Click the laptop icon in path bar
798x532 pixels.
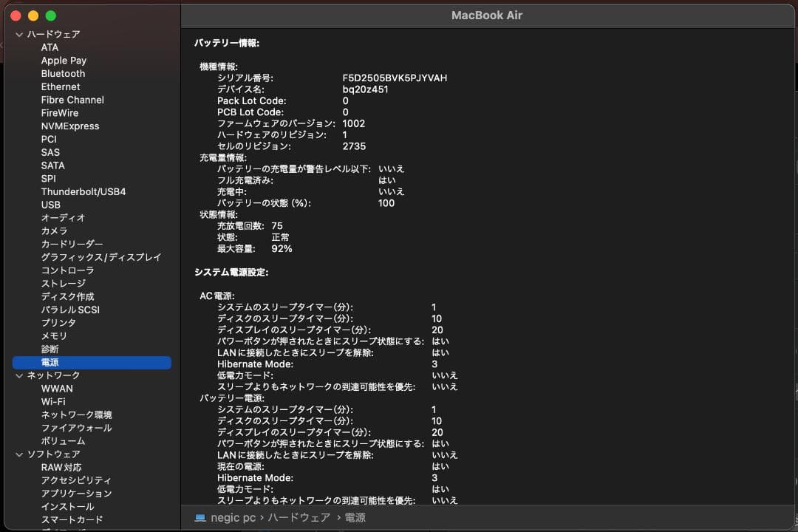point(200,518)
